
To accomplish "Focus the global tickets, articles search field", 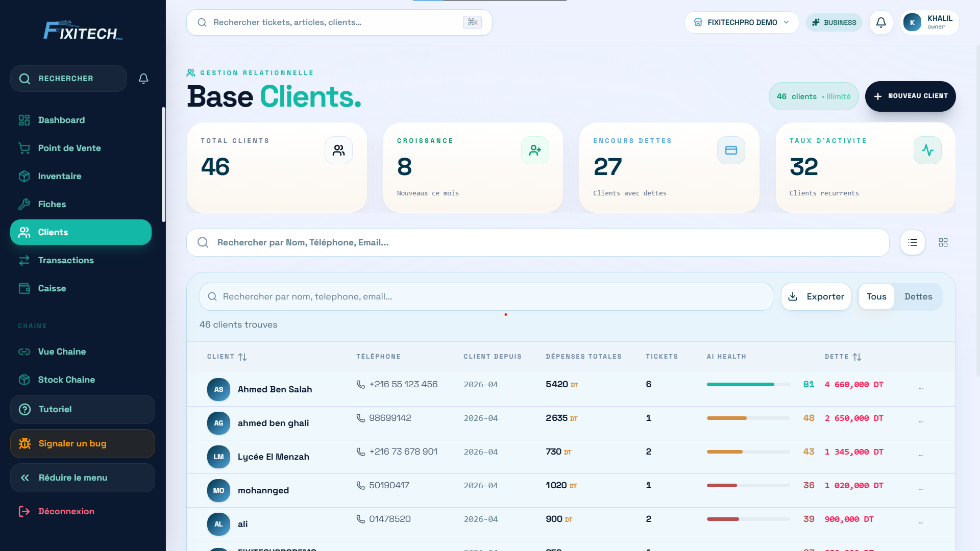I will coord(339,22).
